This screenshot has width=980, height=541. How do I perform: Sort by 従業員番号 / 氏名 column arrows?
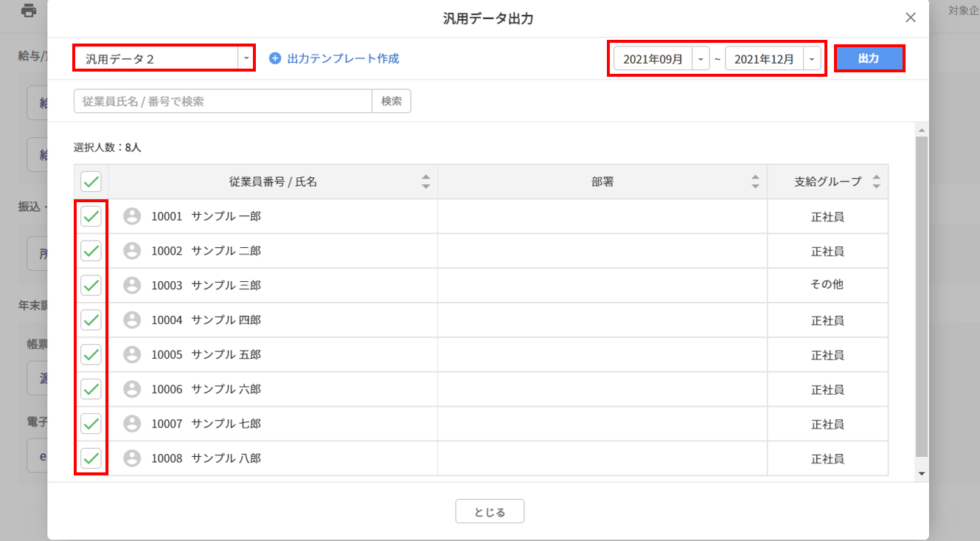pos(425,182)
